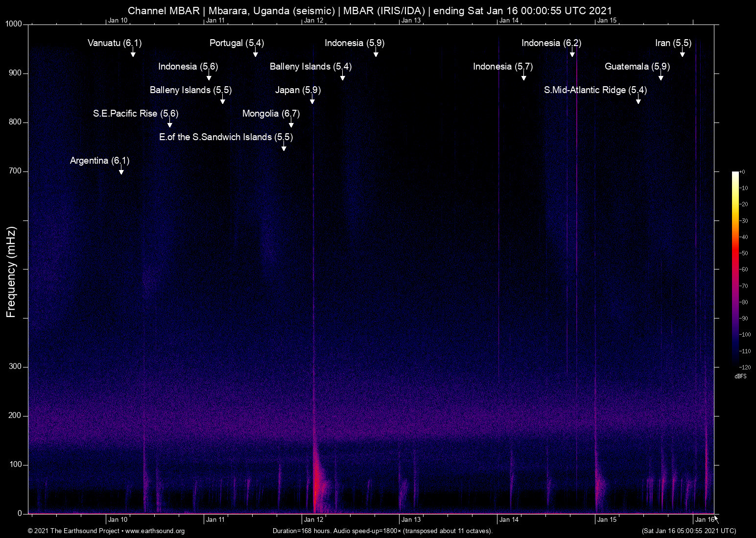Click the Duration=168 hours footer text
This screenshot has width=756, height=538.
click(x=382, y=531)
